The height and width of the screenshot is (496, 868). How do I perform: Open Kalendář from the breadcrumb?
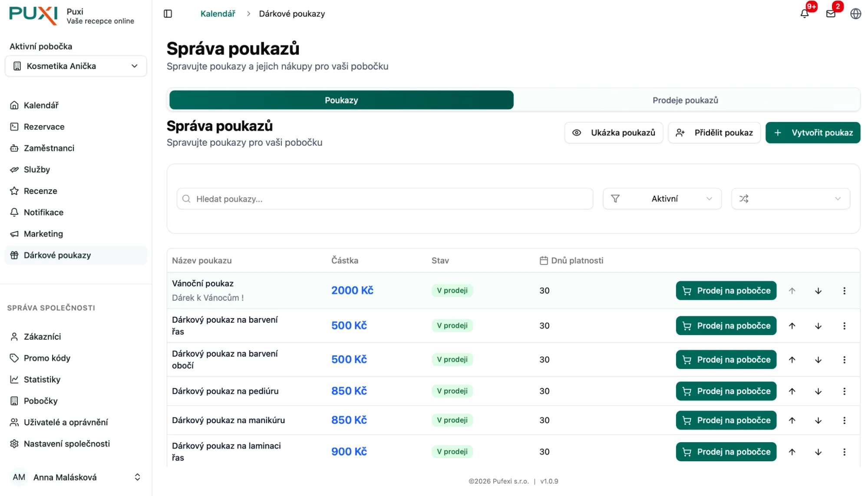click(218, 13)
